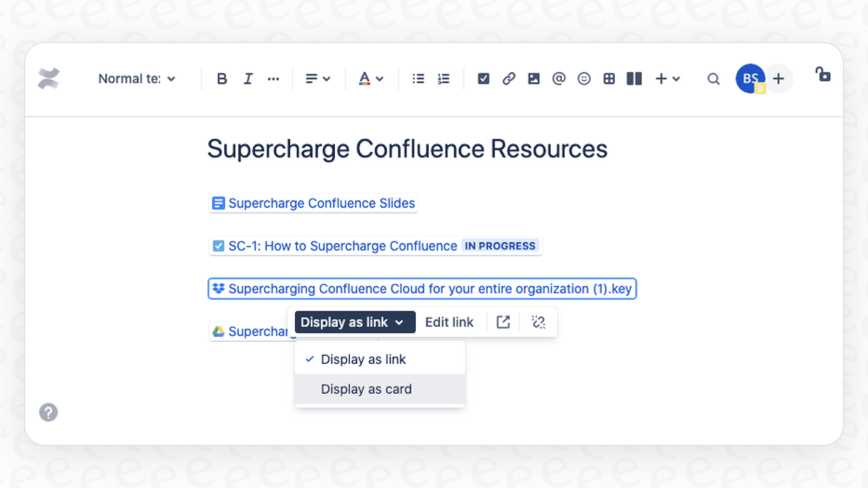Screen dimensions: 868x488
Task: Open the Normal text style dropdown
Action: [137, 78]
